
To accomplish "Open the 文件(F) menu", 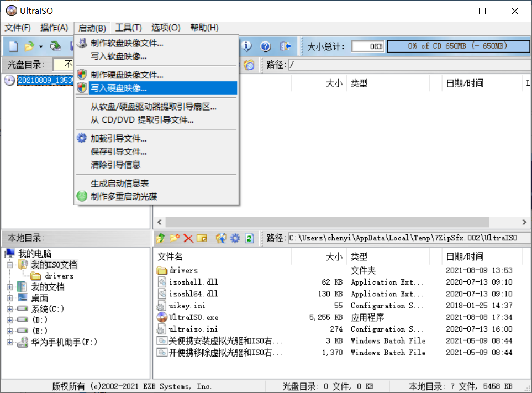I will click(x=18, y=28).
